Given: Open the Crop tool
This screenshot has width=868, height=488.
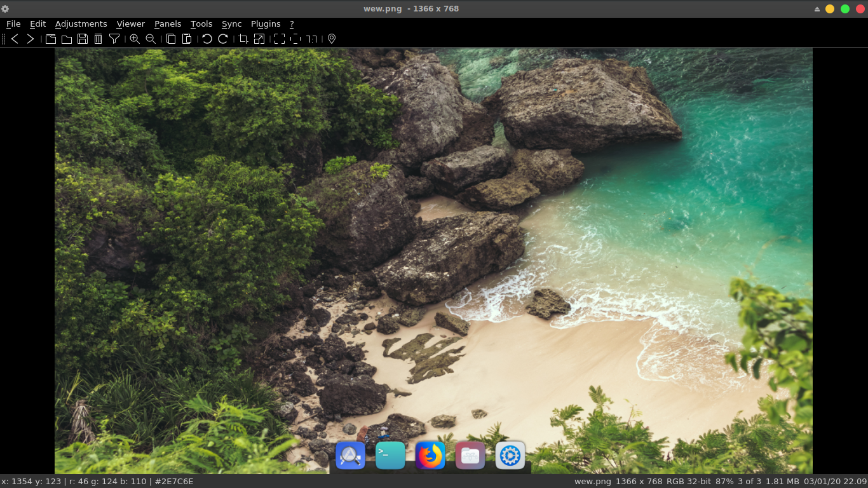Looking at the screenshot, I should click(x=243, y=39).
